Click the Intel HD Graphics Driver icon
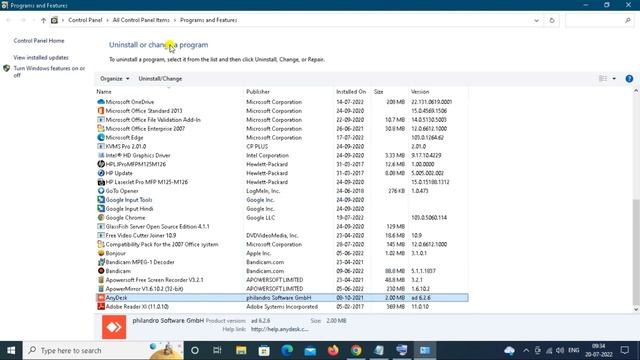640x360 pixels. (101, 155)
